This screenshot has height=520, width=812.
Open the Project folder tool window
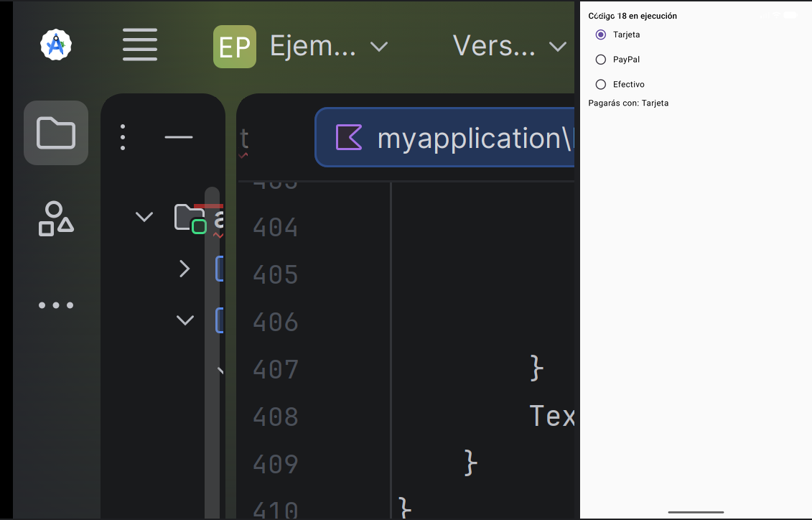click(56, 133)
